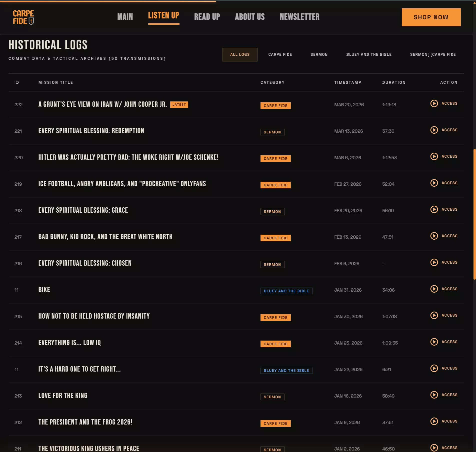Play Every Spiritual Blessing: Grace sermon
Image resolution: width=476 pixels, height=452 pixels.
(434, 209)
